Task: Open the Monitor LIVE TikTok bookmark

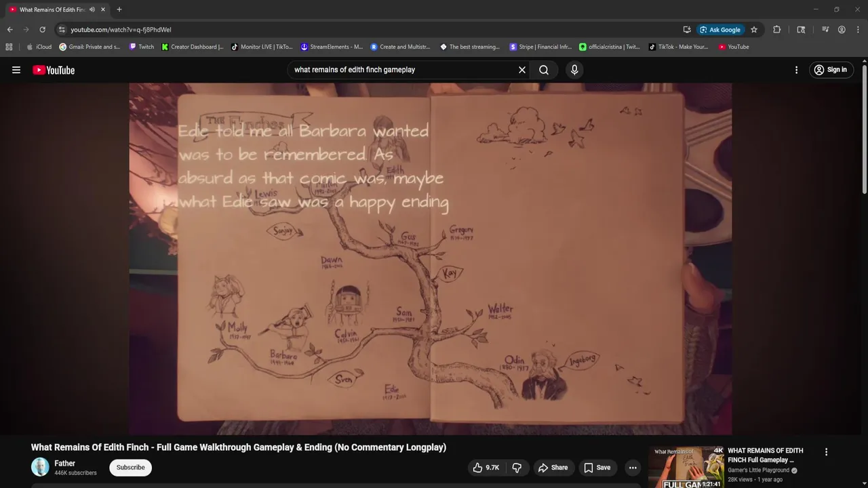Action: (x=262, y=47)
